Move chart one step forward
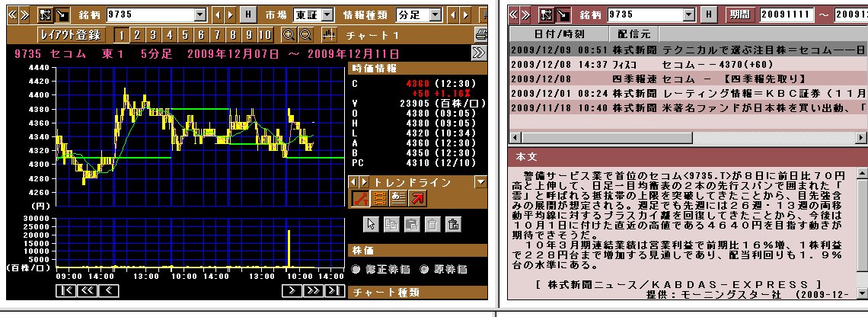 point(292,290)
